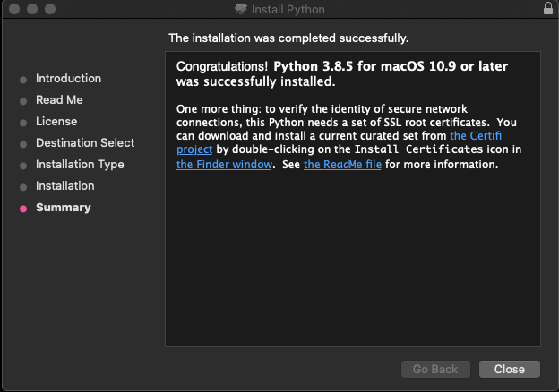Click the lock icon in the title bar

tap(547, 9)
